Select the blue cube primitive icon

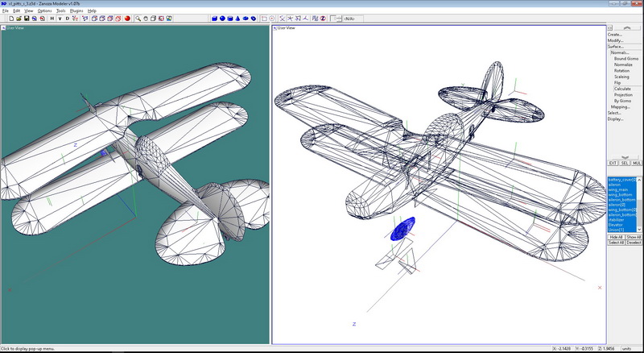click(215, 17)
